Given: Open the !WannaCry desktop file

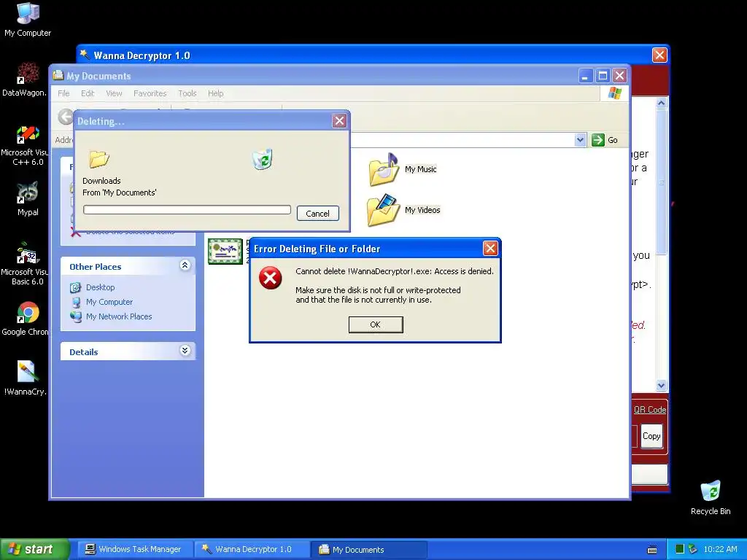Looking at the screenshot, I should (x=26, y=378).
